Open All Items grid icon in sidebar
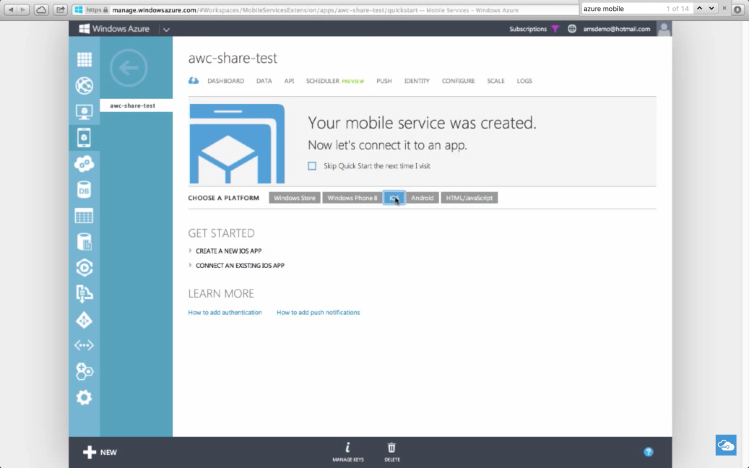The height and width of the screenshot is (468, 749). click(84, 60)
